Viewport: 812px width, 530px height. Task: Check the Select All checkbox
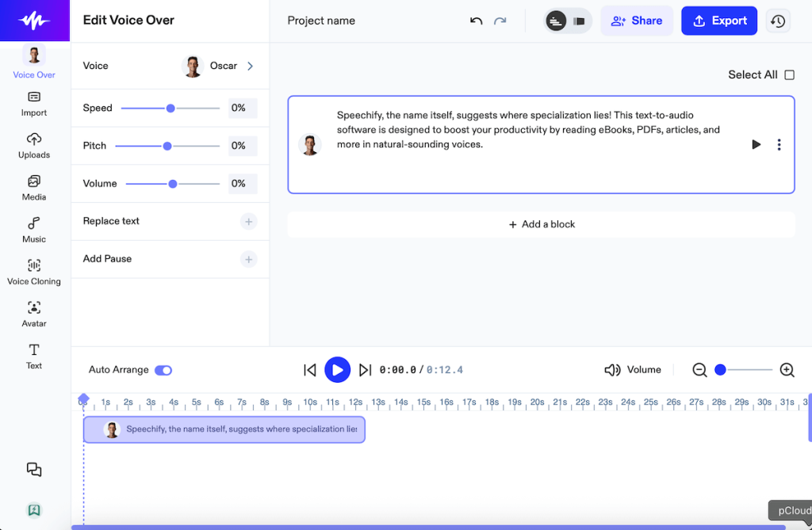[x=789, y=75]
